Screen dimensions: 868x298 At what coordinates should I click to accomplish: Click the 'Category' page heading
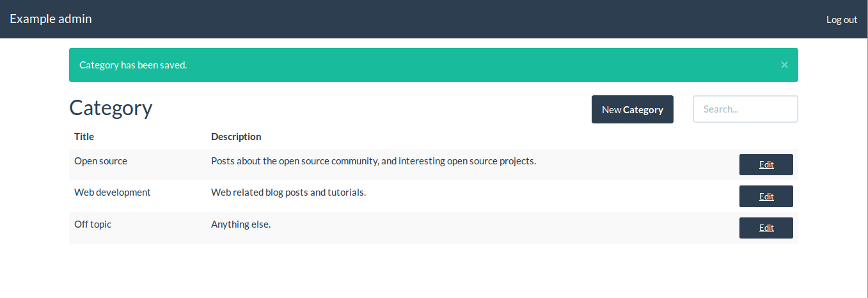coord(111,108)
